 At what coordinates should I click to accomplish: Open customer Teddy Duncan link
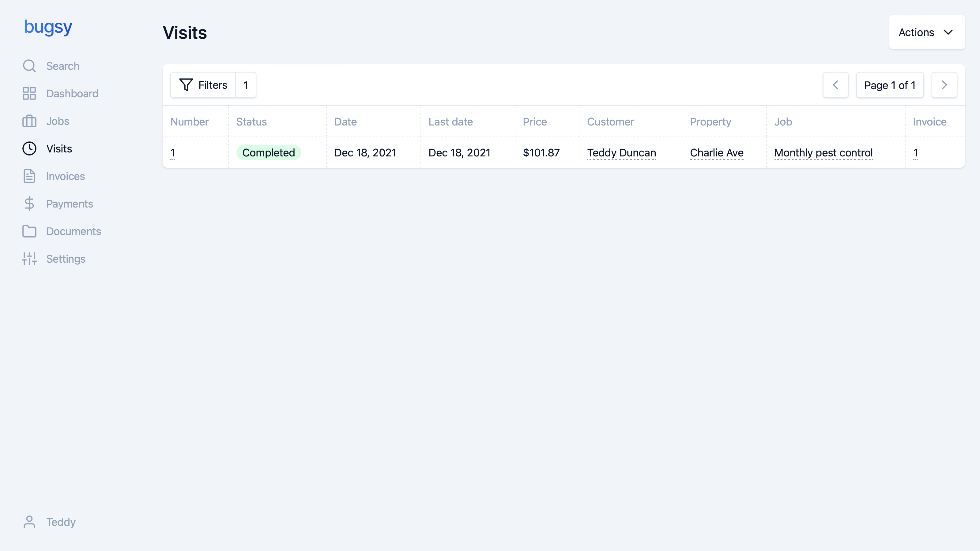pyautogui.click(x=621, y=153)
